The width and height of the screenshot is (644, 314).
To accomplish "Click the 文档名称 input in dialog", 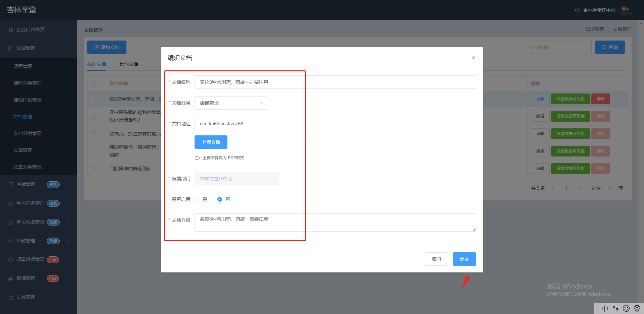I will click(335, 82).
